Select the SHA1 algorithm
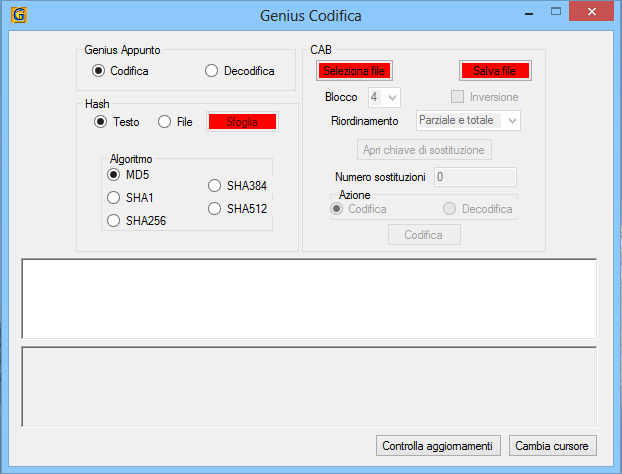 114,198
